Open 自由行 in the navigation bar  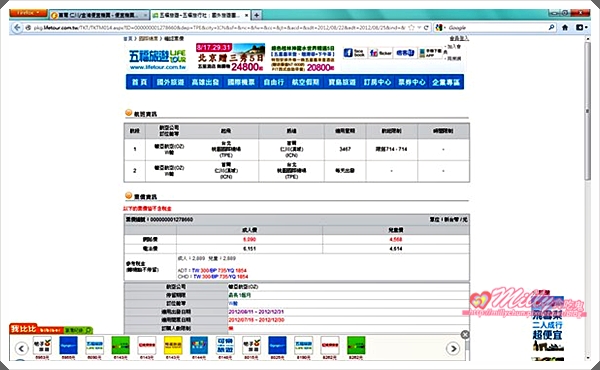[274, 82]
